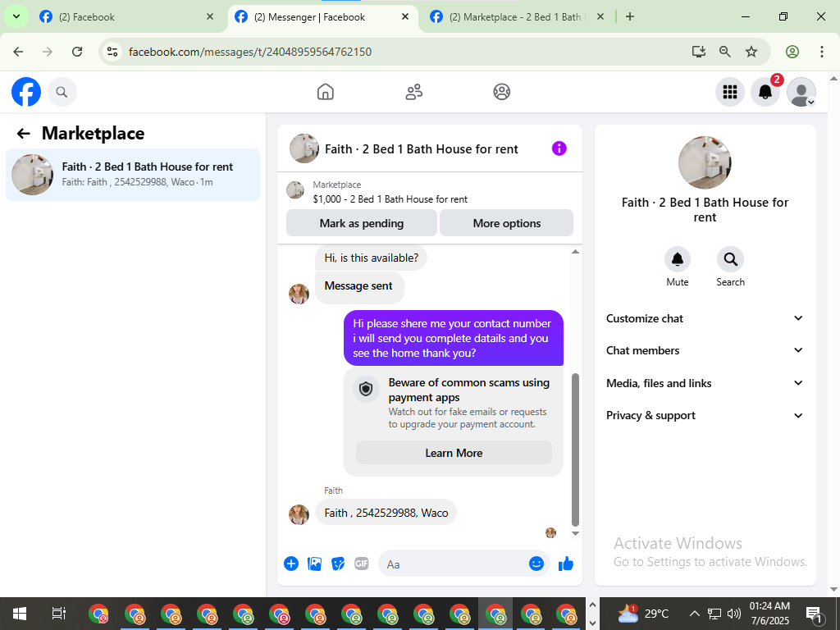840x630 pixels.
Task: Open the Groups icon in top navigation
Action: point(501,92)
